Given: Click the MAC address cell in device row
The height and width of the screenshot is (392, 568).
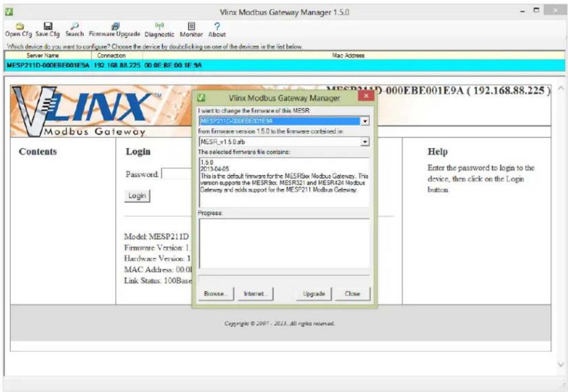Looking at the screenshot, I should tap(173, 65).
